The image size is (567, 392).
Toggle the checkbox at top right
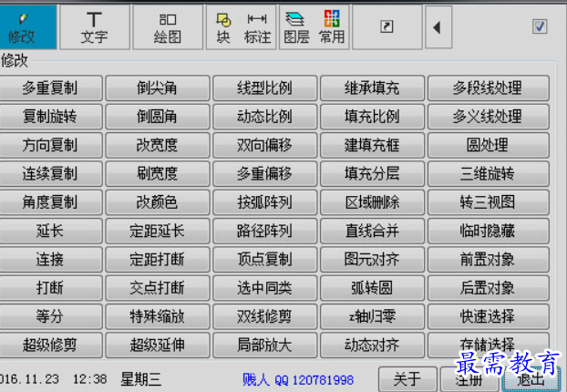click(540, 26)
